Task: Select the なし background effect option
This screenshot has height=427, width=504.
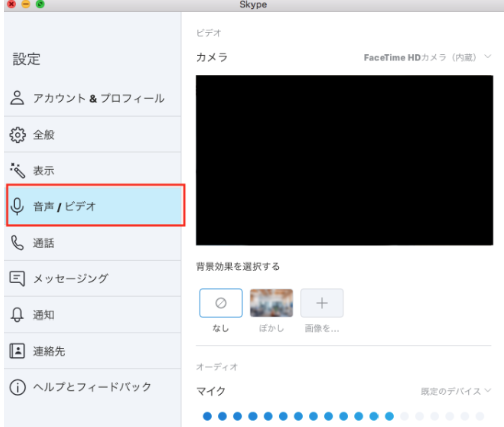Action: [x=221, y=303]
